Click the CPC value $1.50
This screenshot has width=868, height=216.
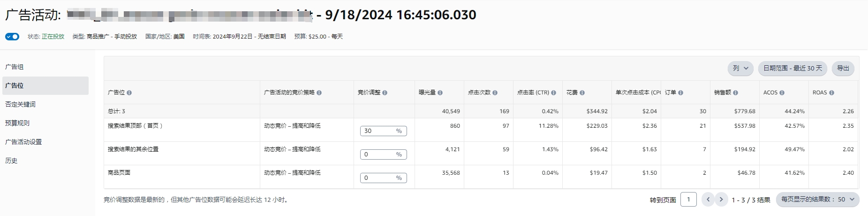(649, 173)
